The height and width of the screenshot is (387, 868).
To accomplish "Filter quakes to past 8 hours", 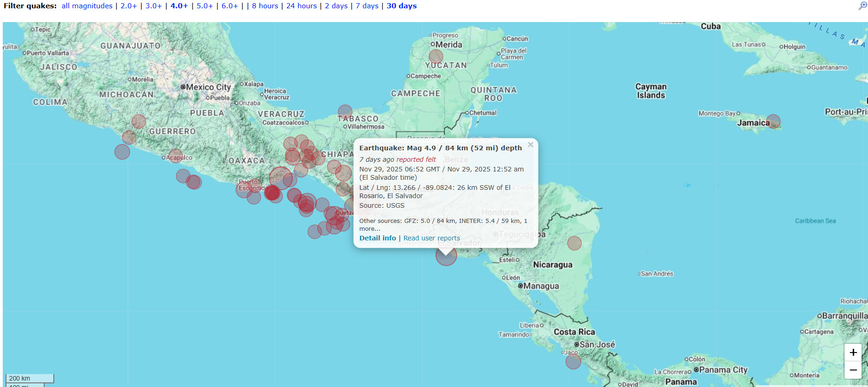I will 265,6.
